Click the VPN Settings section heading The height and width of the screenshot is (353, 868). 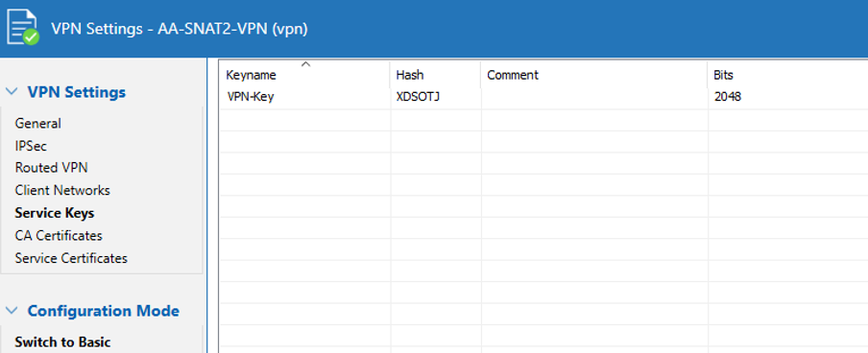pos(77,92)
